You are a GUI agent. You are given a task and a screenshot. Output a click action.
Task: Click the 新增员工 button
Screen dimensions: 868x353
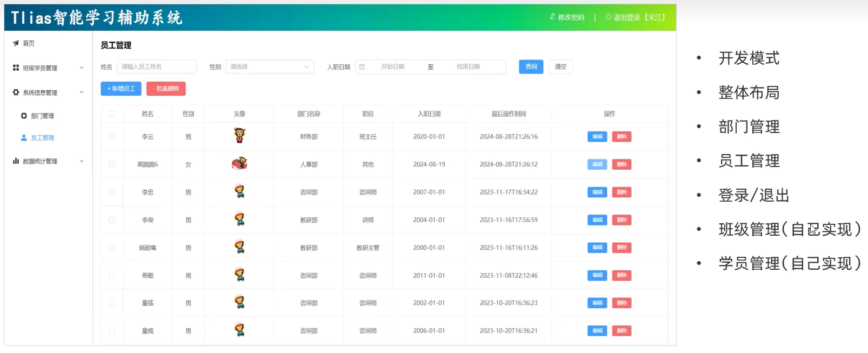(121, 89)
